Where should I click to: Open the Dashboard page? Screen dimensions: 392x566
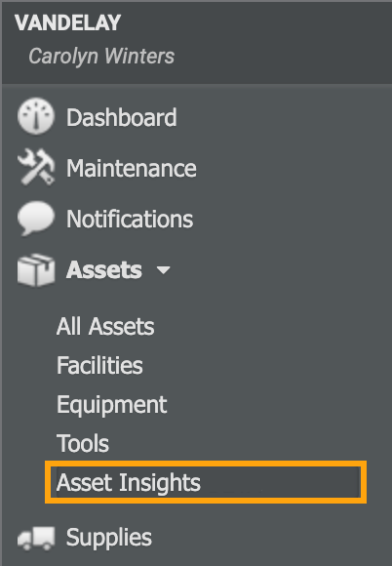point(122,118)
